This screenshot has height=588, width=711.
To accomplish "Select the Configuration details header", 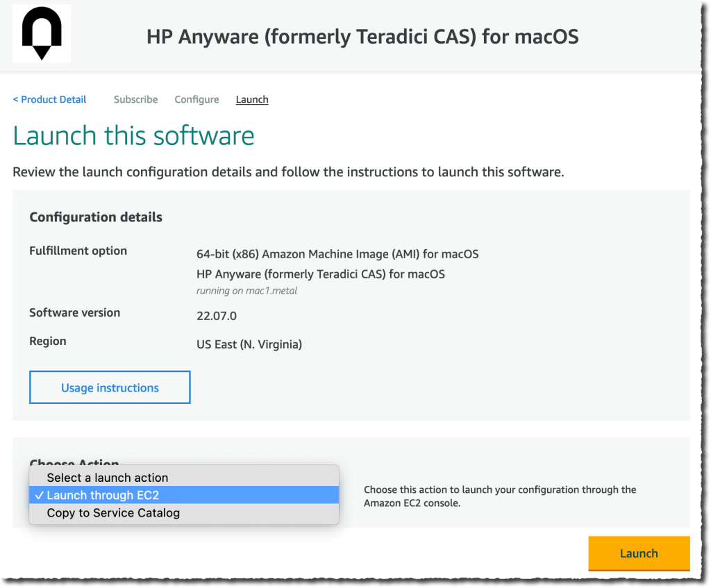I will point(96,217).
